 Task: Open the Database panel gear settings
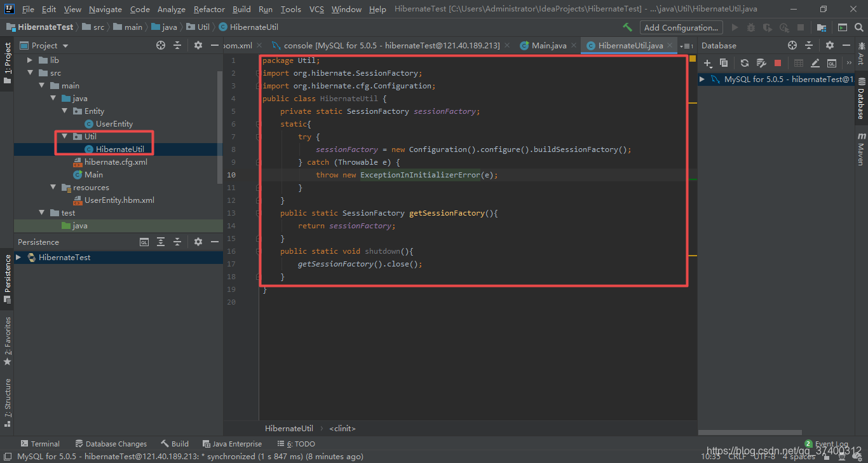coord(830,45)
